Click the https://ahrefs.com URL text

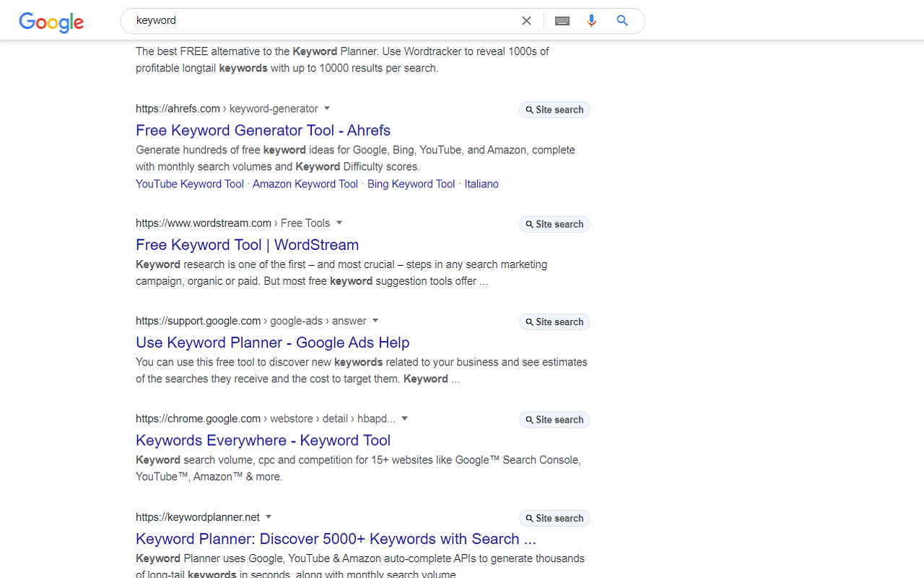point(178,108)
